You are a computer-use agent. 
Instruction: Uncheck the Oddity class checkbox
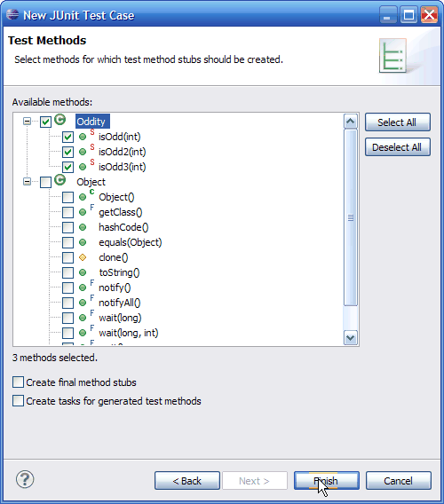[x=45, y=122]
